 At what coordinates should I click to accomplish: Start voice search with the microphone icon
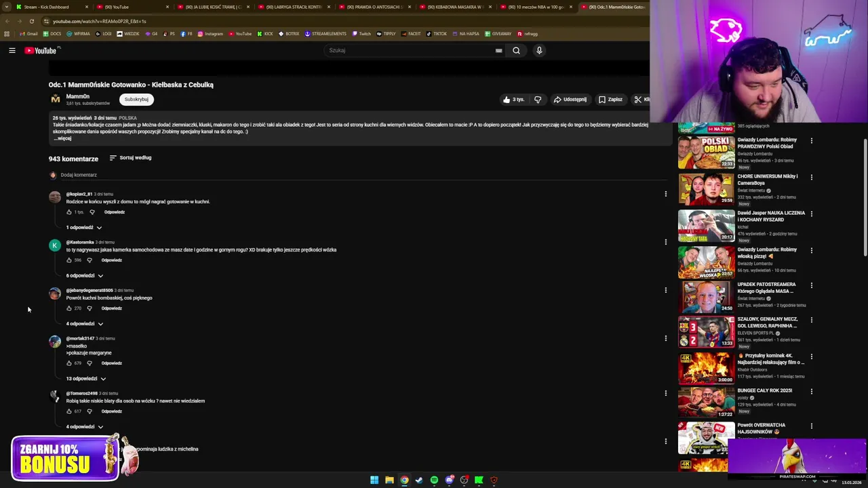[x=539, y=50]
